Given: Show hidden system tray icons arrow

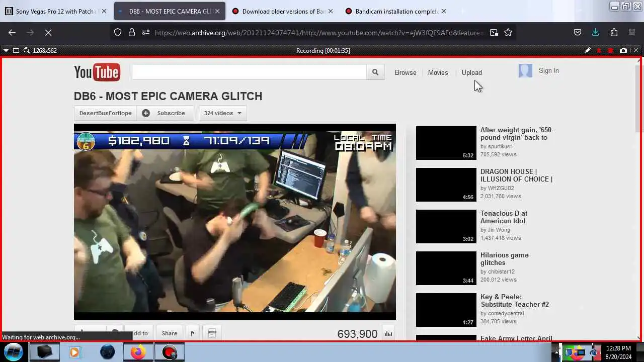Looking at the screenshot, I should tap(556, 352).
